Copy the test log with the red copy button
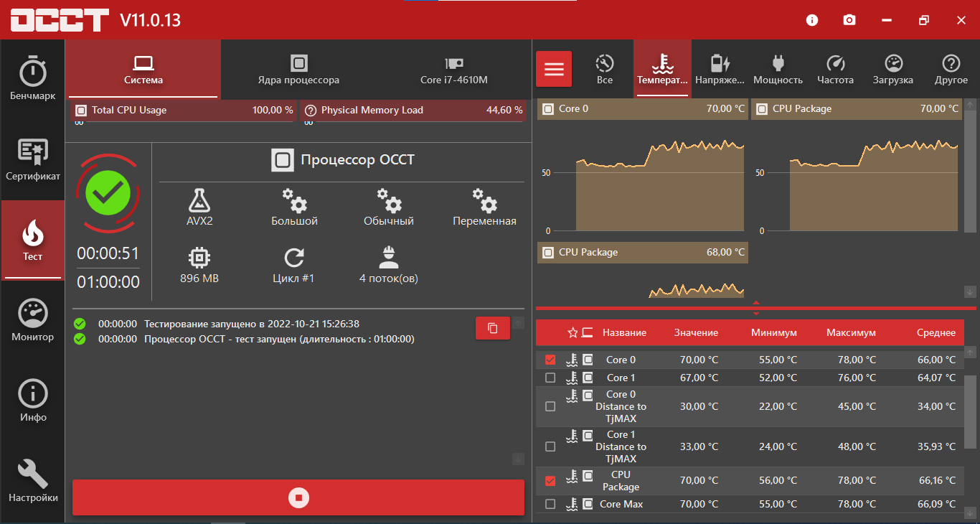Screen dimensions: 980x524 pyautogui.click(x=493, y=328)
